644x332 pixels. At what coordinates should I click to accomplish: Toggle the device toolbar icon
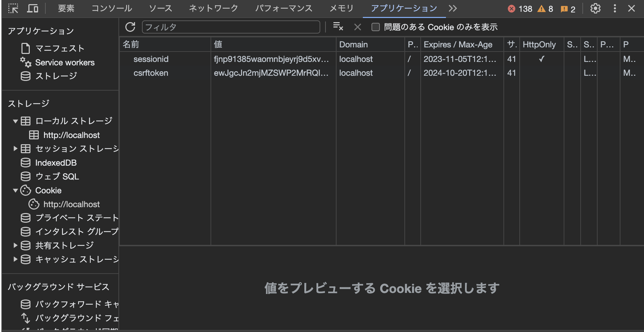[33, 8]
